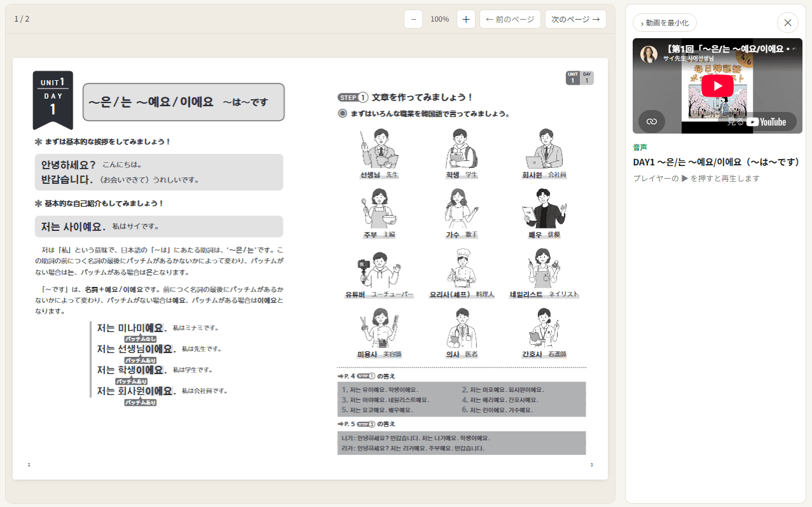Image resolution: width=812 pixels, height=507 pixels.
Task: Click example 저는 학생이에요.
Action: 132,370
